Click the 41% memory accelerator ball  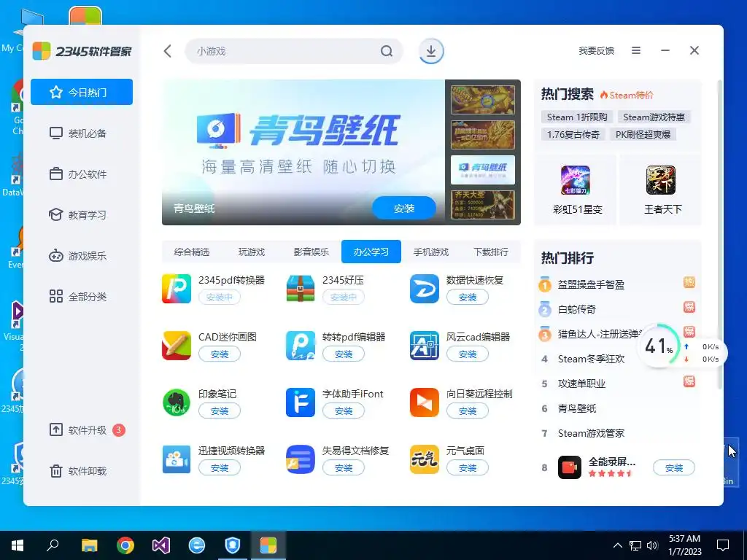click(659, 346)
